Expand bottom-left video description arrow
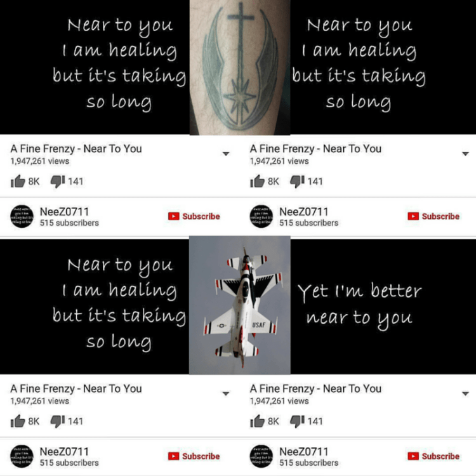 (x=225, y=393)
